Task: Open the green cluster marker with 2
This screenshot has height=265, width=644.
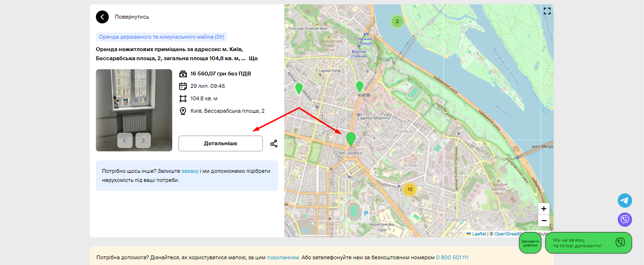Action: [x=397, y=21]
